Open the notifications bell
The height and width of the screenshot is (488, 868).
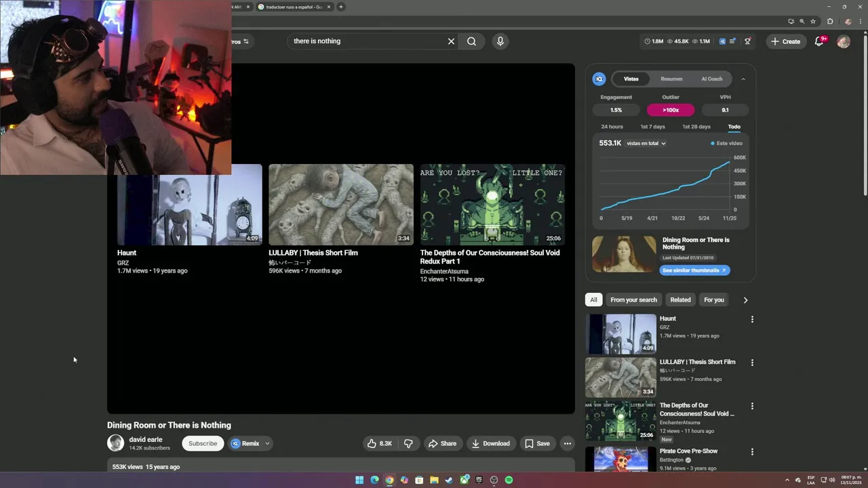coord(819,41)
